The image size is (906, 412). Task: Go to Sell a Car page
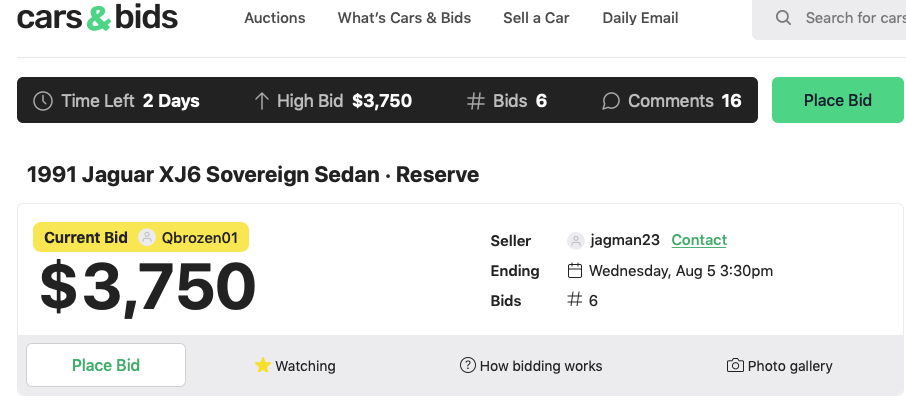[x=536, y=18]
